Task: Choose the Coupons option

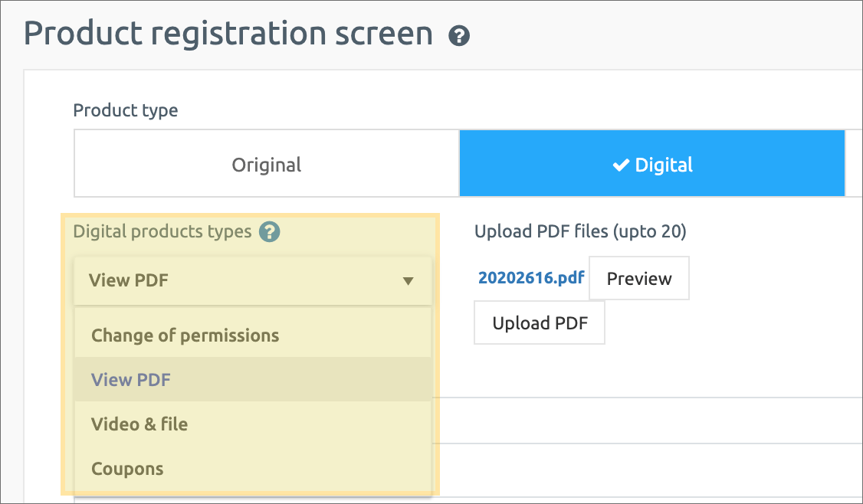Action: coord(127,469)
